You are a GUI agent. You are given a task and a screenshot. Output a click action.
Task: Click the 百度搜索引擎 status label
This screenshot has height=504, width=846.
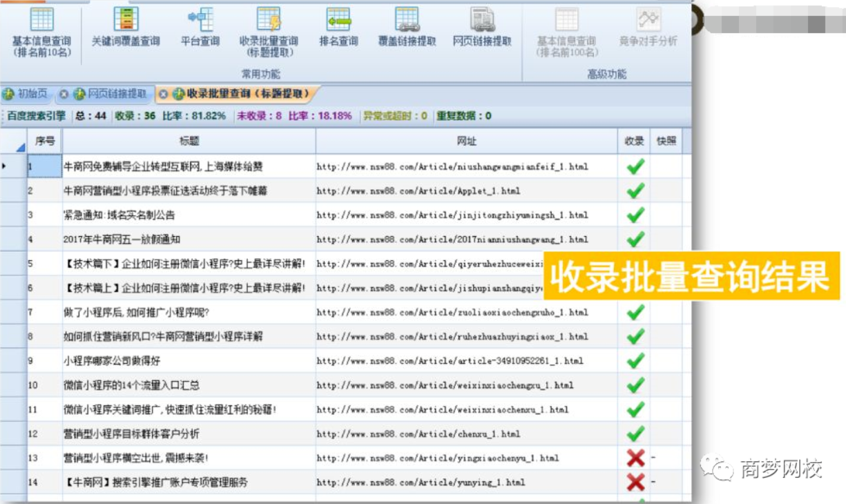36,116
